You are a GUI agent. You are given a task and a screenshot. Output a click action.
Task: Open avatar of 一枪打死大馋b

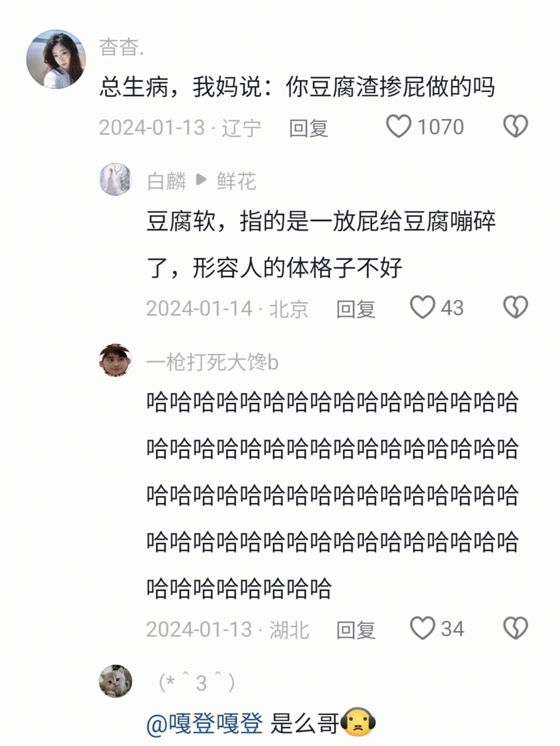click(x=115, y=360)
